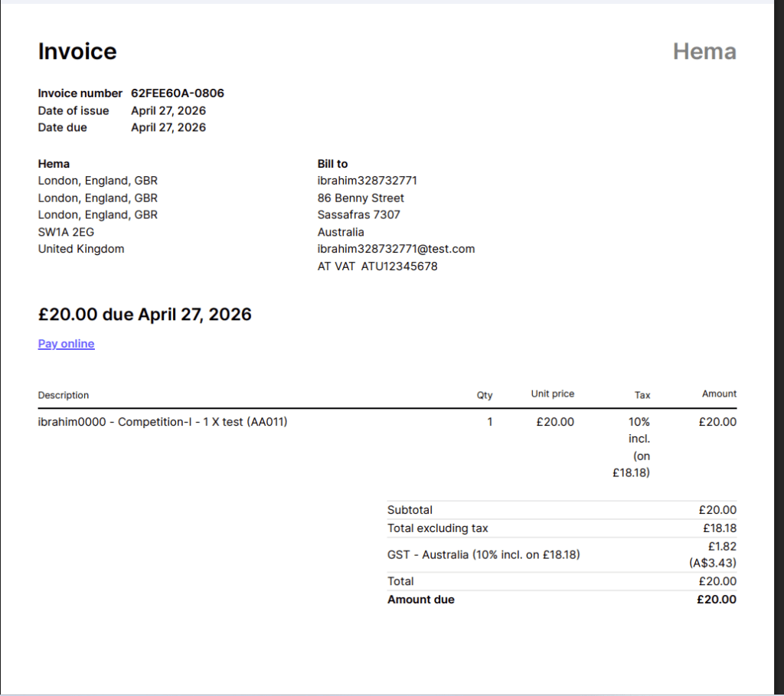This screenshot has height=696, width=784.
Task: Click the Date due value
Action: pyautogui.click(x=168, y=127)
